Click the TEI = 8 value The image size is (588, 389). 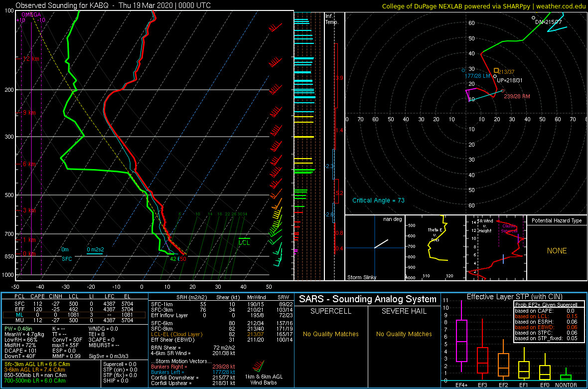coord(98,334)
